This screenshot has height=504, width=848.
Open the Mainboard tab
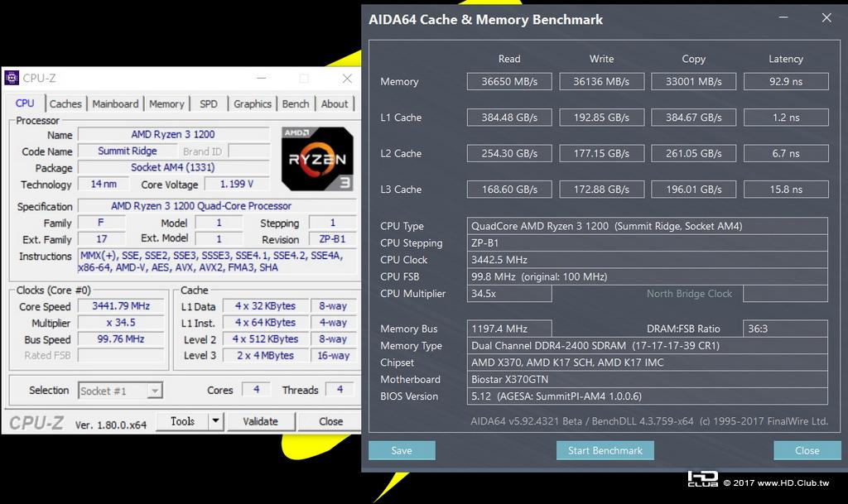[x=115, y=103]
